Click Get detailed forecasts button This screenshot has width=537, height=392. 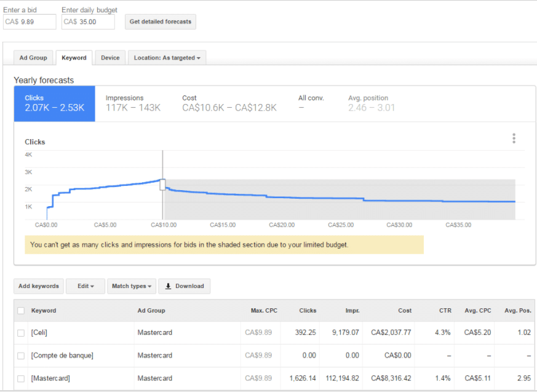click(x=161, y=22)
